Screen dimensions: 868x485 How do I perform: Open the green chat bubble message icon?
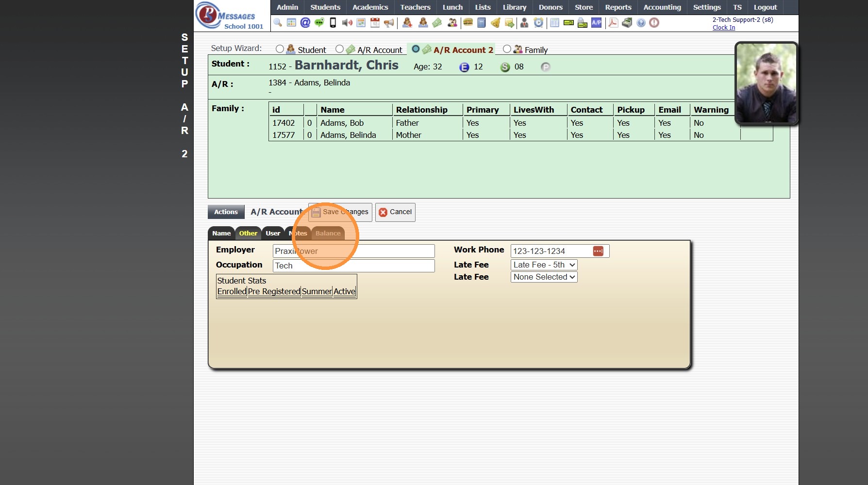click(x=319, y=23)
